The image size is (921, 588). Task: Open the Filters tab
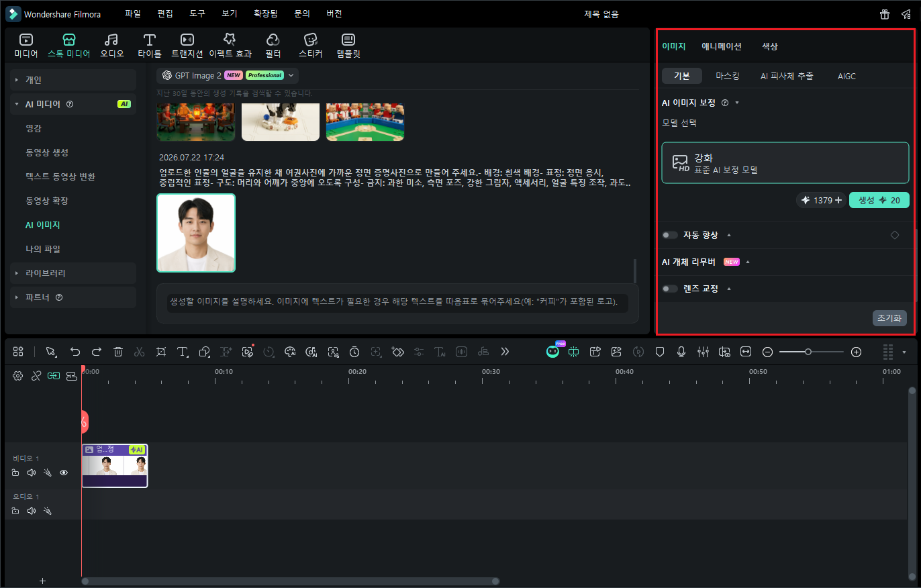pos(273,46)
